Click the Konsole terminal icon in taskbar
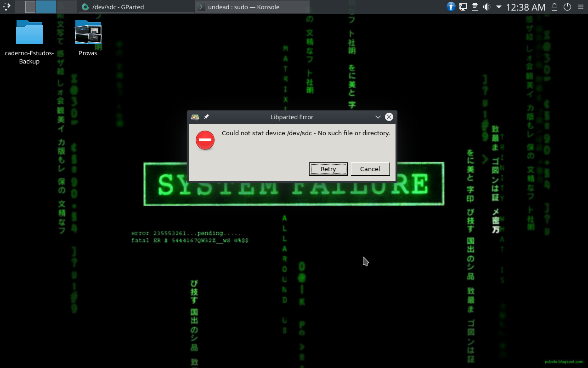 (x=201, y=7)
